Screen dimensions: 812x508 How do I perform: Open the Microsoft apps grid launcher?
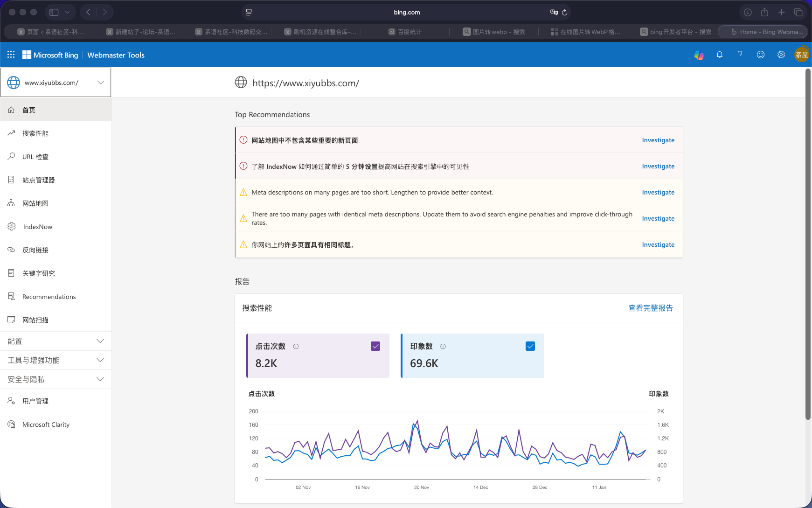[11, 55]
